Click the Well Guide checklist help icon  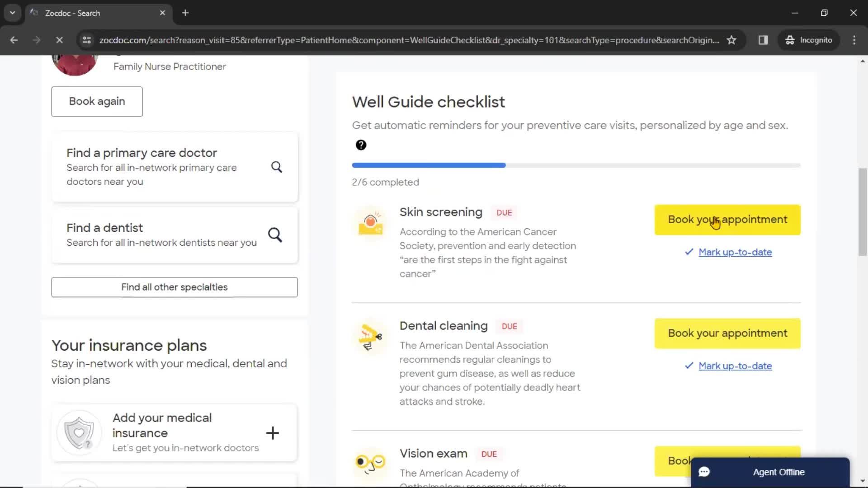[361, 145]
